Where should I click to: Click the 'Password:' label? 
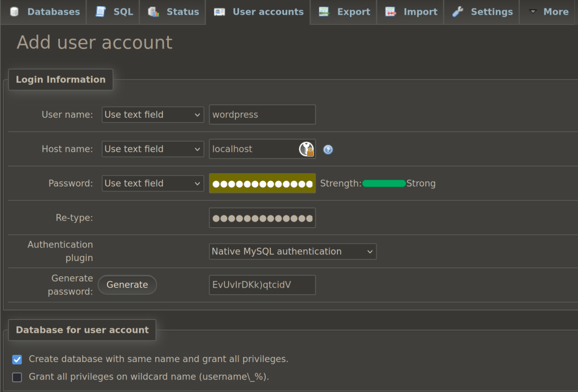(71, 183)
